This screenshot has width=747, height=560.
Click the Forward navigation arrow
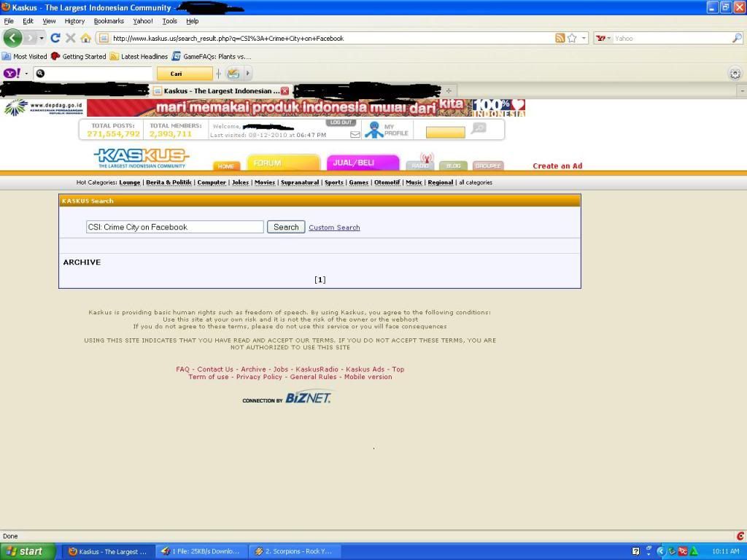click(x=31, y=38)
